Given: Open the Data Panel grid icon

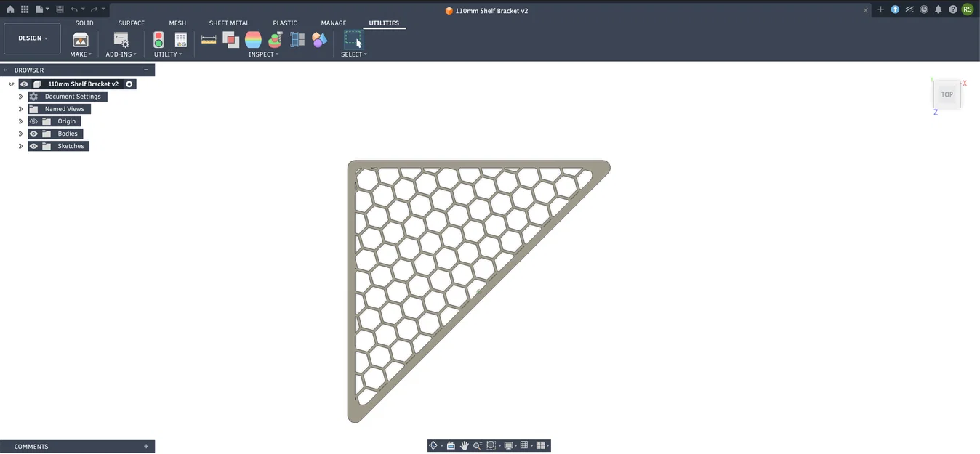Looking at the screenshot, I should 25,9.
